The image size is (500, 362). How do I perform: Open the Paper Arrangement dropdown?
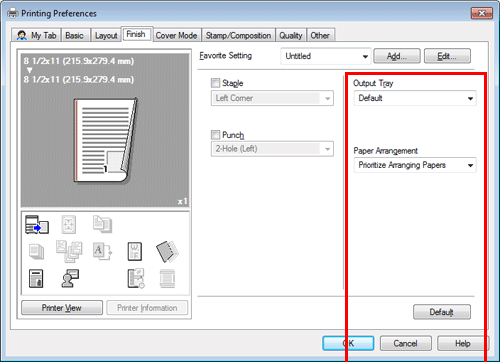click(x=415, y=165)
